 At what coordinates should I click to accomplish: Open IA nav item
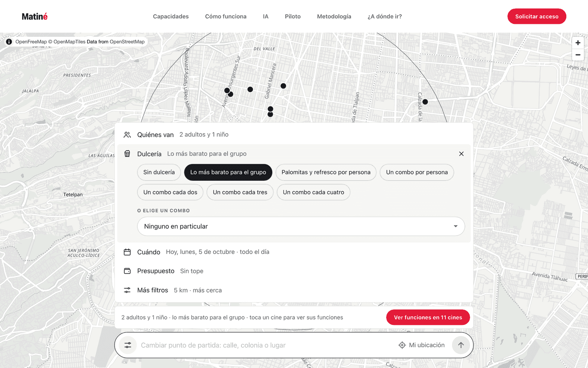coord(266,17)
